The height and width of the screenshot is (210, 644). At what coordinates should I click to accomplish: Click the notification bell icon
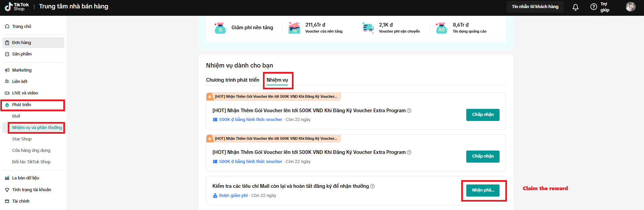(575, 7)
